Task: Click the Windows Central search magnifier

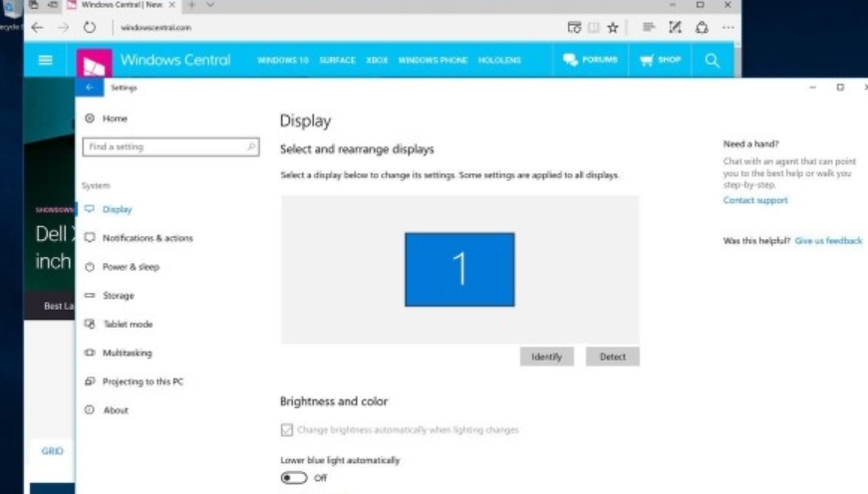Action: click(712, 61)
